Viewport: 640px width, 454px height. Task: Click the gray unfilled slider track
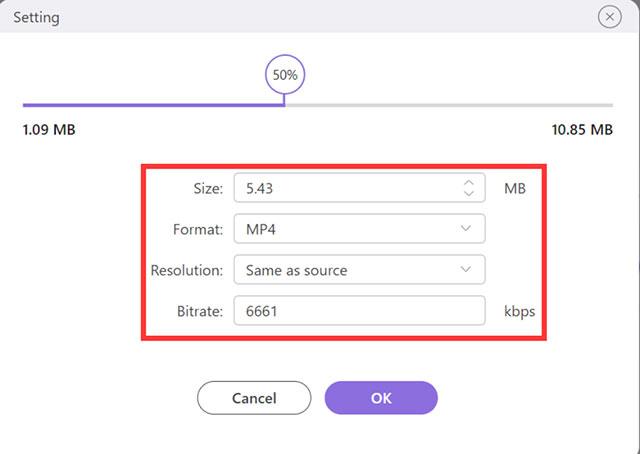tap(450, 104)
